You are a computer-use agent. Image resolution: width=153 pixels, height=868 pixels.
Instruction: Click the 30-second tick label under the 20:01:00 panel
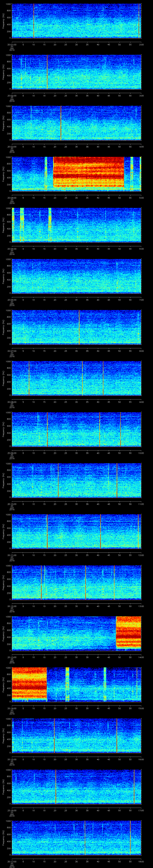(x=76, y=44)
